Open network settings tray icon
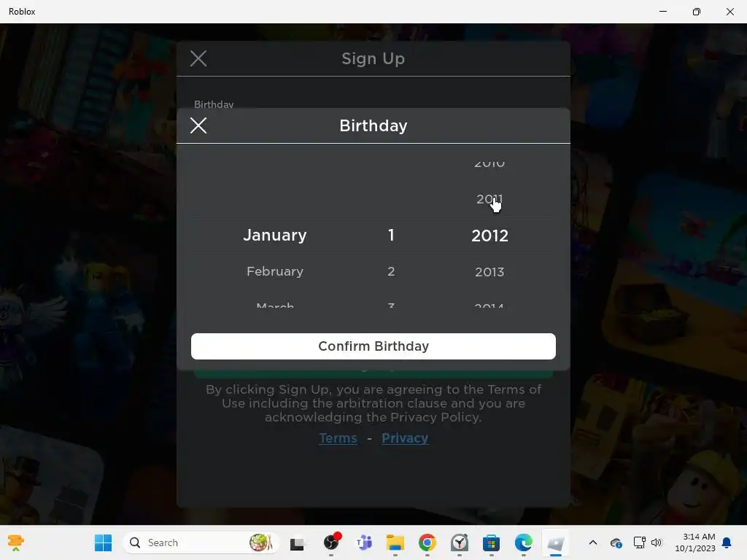 639,542
